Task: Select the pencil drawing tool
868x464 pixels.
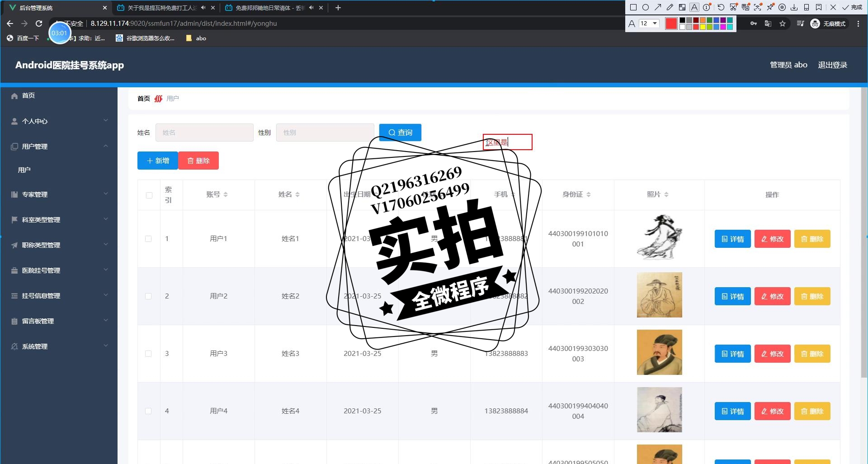Action: [x=670, y=7]
